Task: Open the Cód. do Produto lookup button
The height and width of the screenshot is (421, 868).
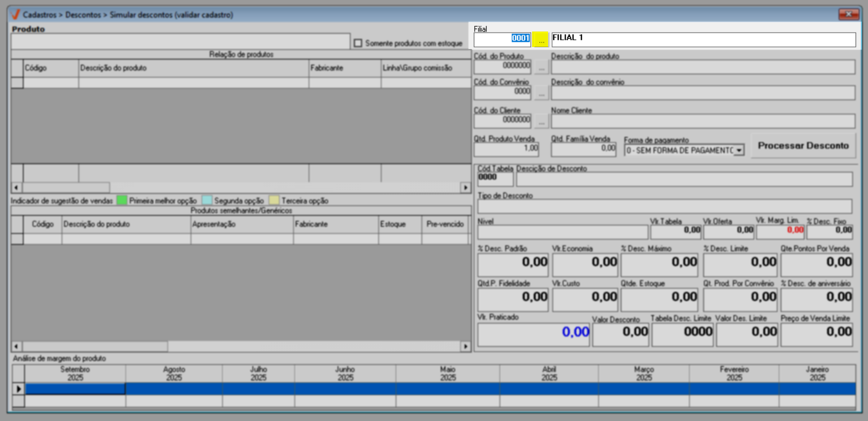Action: [541, 67]
